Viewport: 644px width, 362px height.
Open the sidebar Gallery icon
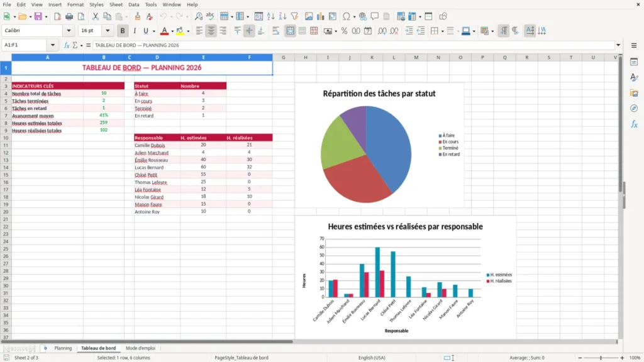click(634, 93)
